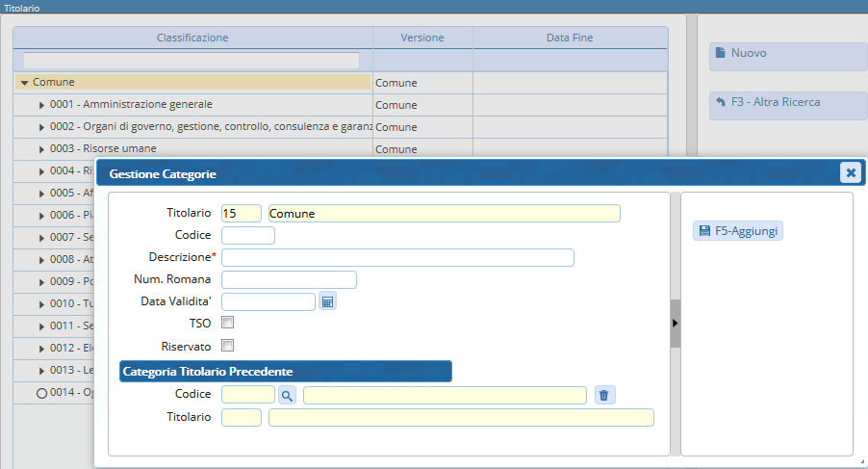Collapse the side panel with the arrow handle

[x=675, y=323]
